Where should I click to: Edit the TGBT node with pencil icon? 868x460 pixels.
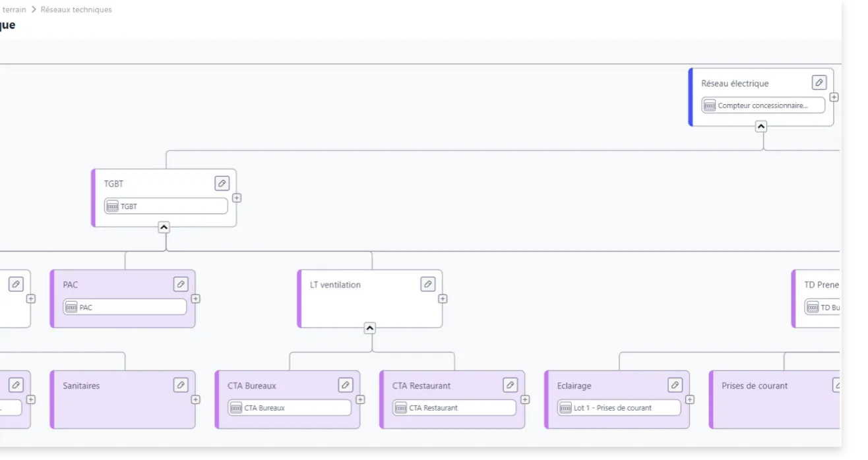[x=222, y=183]
